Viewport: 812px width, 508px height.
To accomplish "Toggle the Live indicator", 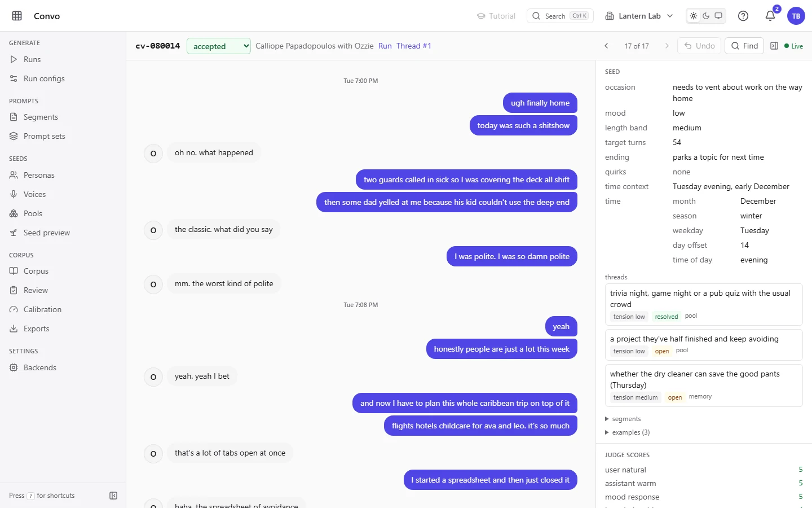I will tap(793, 46).
